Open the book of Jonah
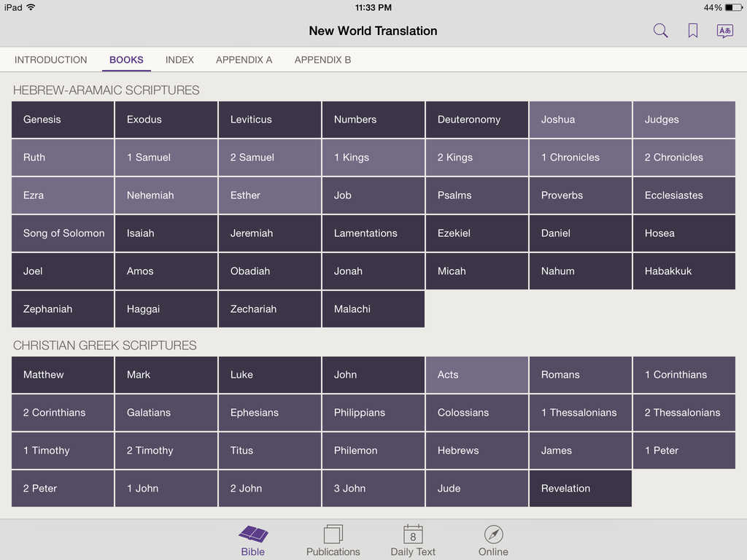747x560 pixels. click(373, 271)
